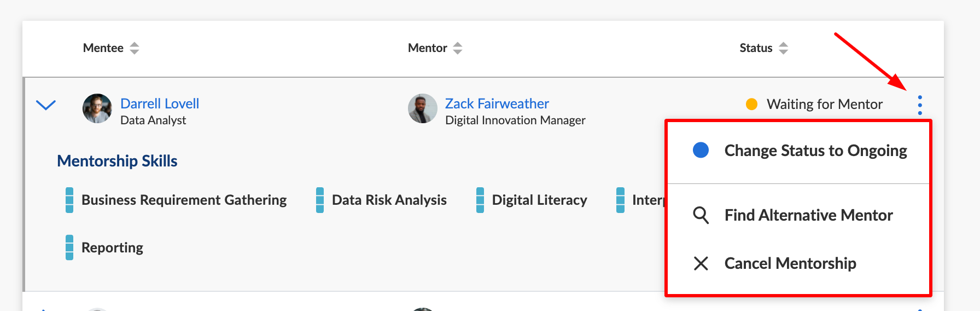Image resolution: width=980 pixels, height=311 pixels.
Task: Click Zack Fairweather's avatar photo
Action: [423, 108]
